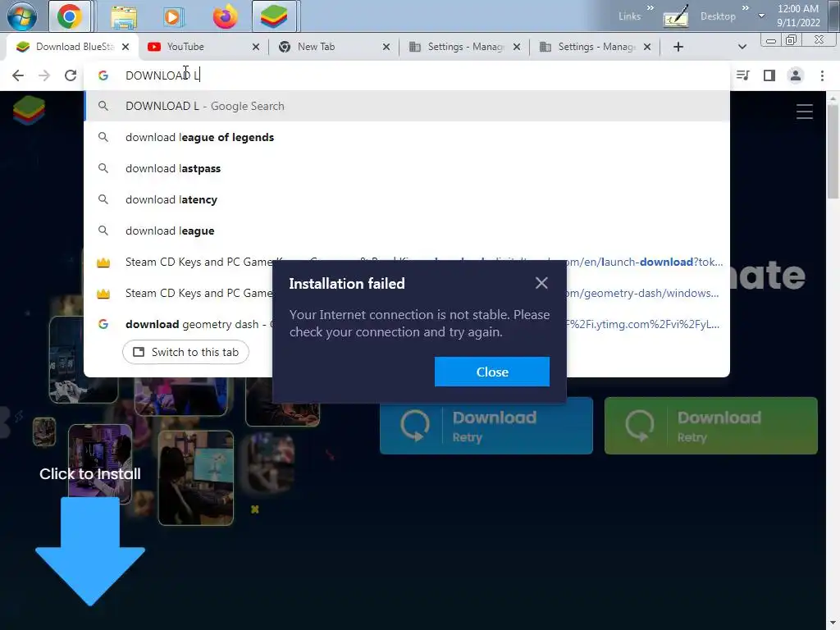Click the Desktop toolbar label
The height and width of the screenshot is (630, 840).
coord(718,16)
